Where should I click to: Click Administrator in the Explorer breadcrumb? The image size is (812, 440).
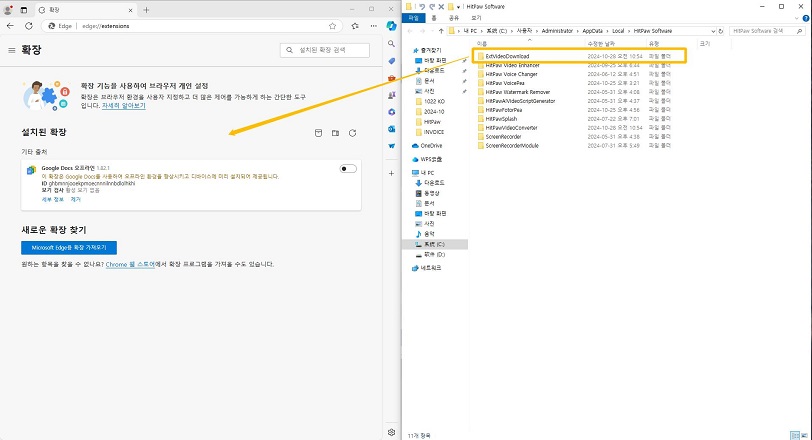557,31
